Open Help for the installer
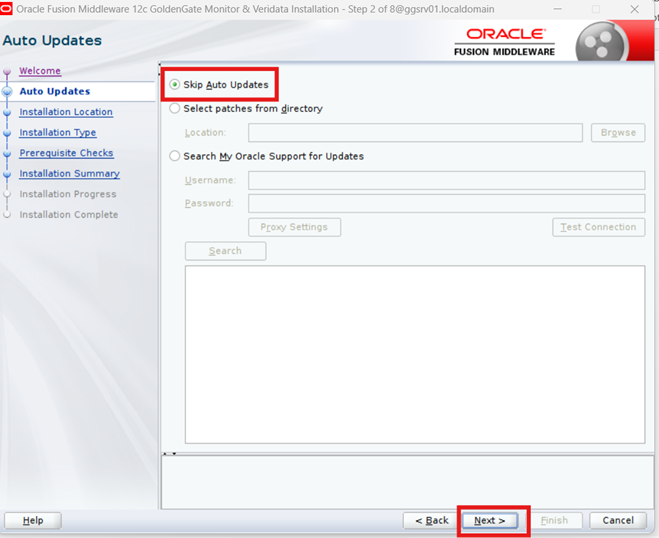 coord(33,520)
